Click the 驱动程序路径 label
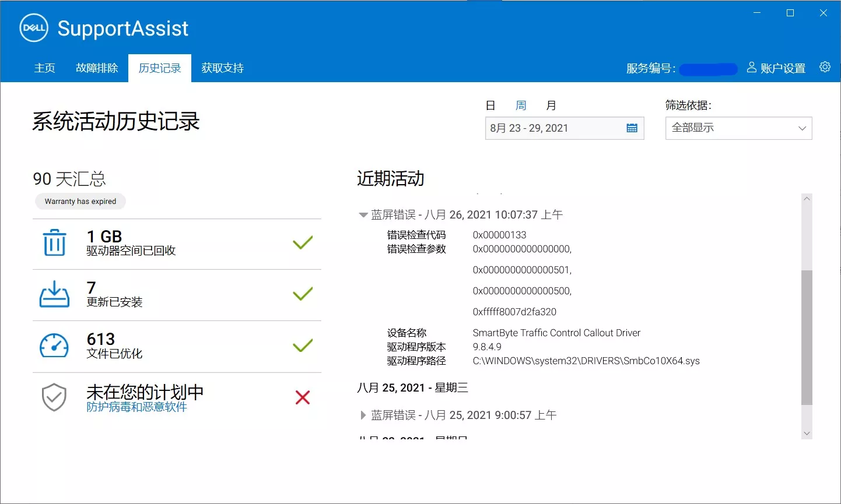841x504 pixels. tap(416, 361)
